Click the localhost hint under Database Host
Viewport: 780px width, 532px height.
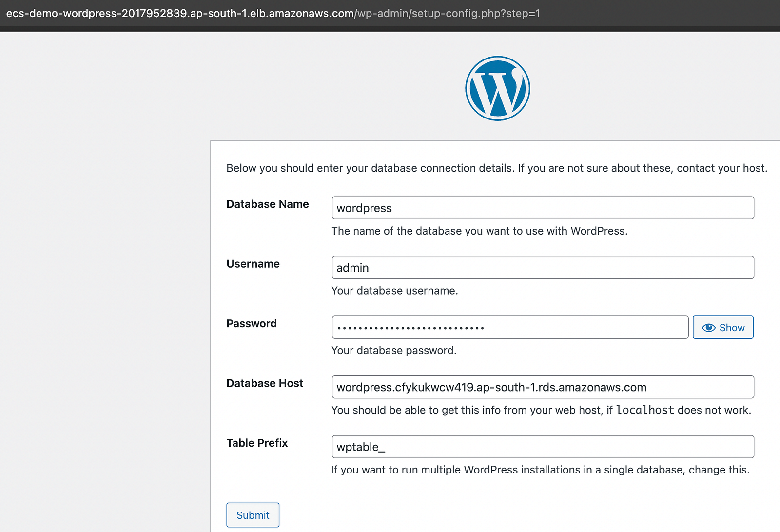[x=541, y=410]
